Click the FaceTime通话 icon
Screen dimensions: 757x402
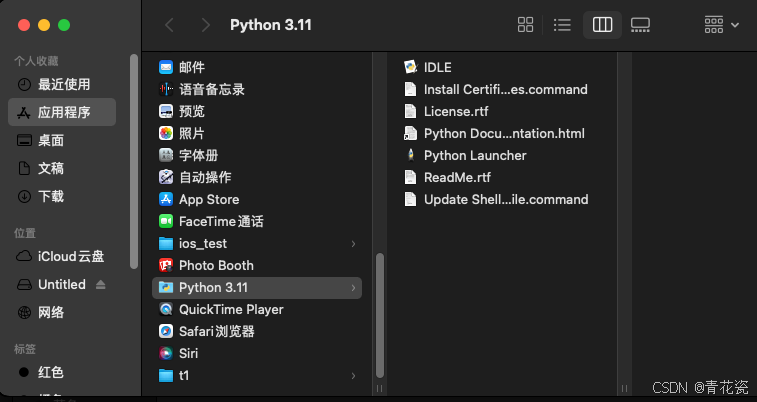click(166, 222)
